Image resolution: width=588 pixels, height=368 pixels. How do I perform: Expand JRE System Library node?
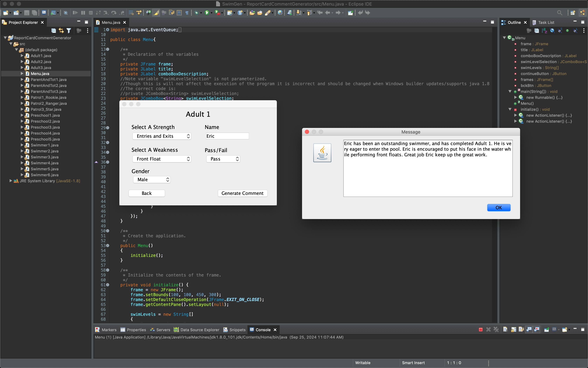11,181
